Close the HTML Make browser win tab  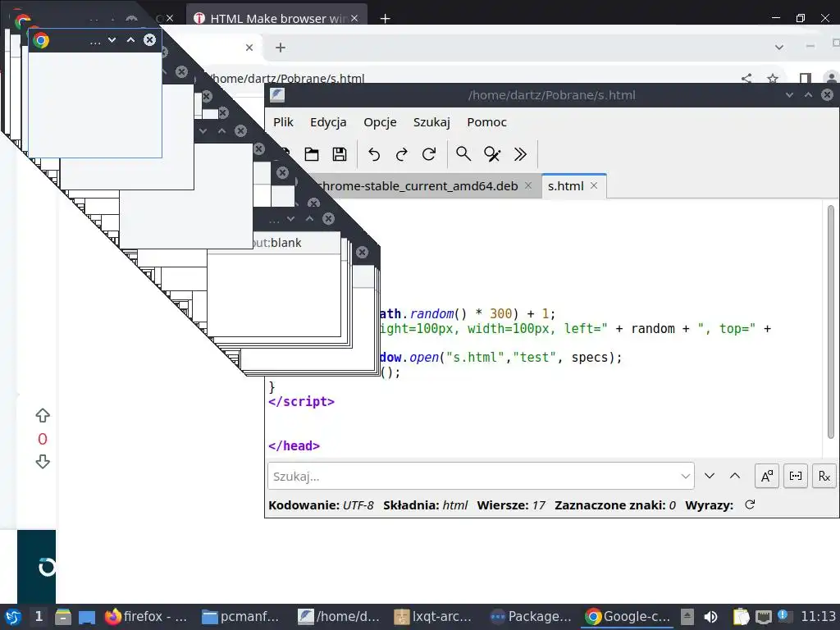(x=354, y=18)
